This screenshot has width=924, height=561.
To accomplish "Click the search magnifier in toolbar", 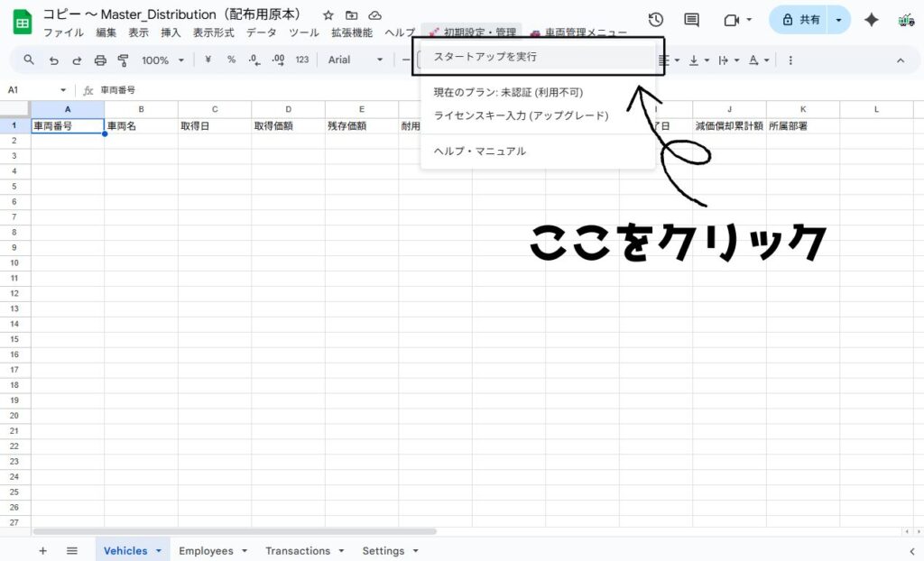I will point(29,60).
